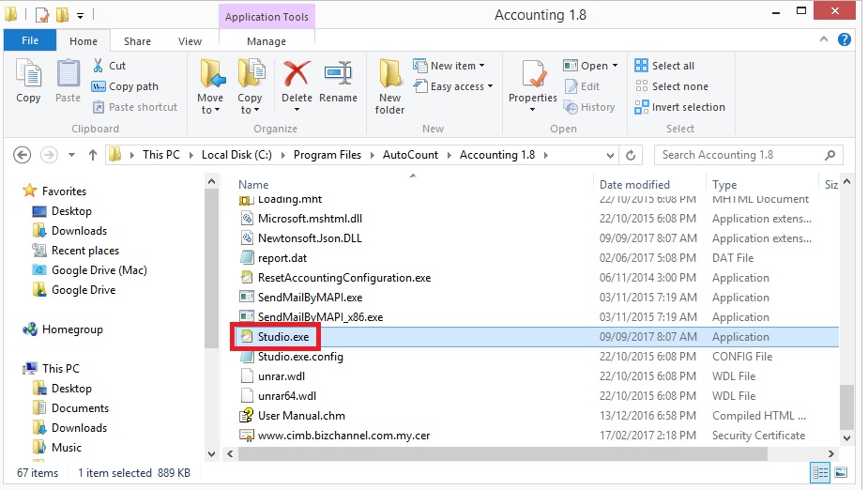
Task: Switch to the View ribbon tab
Action: (x=190, y=41)
